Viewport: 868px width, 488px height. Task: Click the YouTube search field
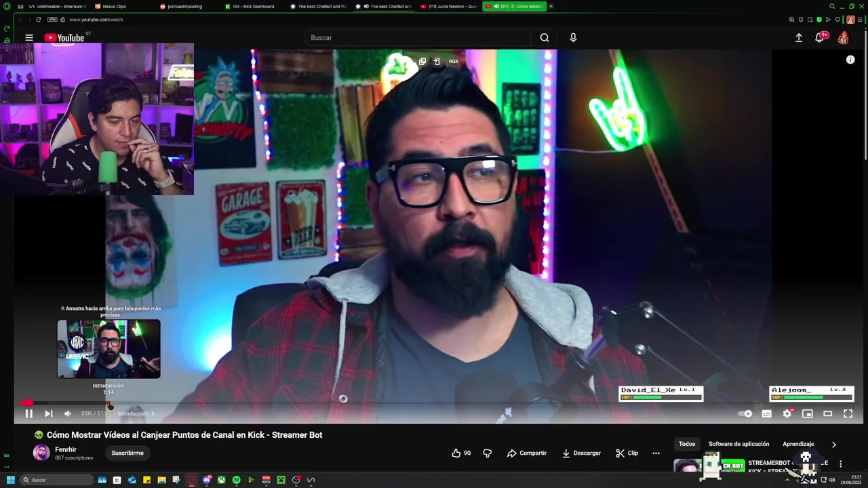417,38
